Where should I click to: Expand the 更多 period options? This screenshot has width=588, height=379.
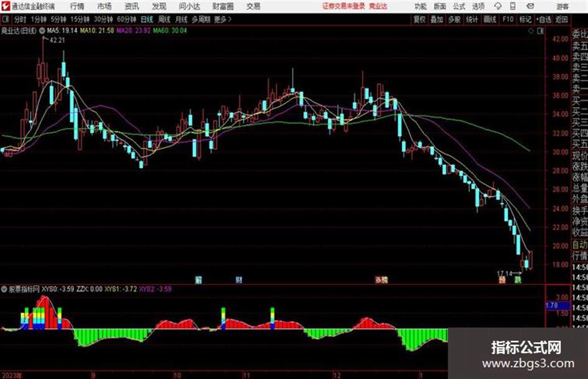pyautogui.click(x=223, y=19)
